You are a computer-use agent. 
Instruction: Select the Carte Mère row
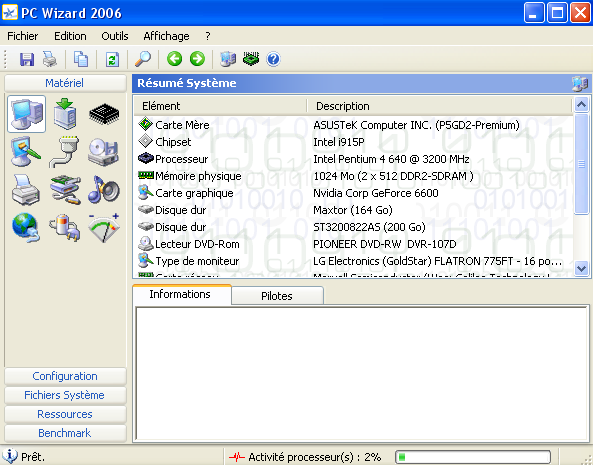[x=353, y=125]
